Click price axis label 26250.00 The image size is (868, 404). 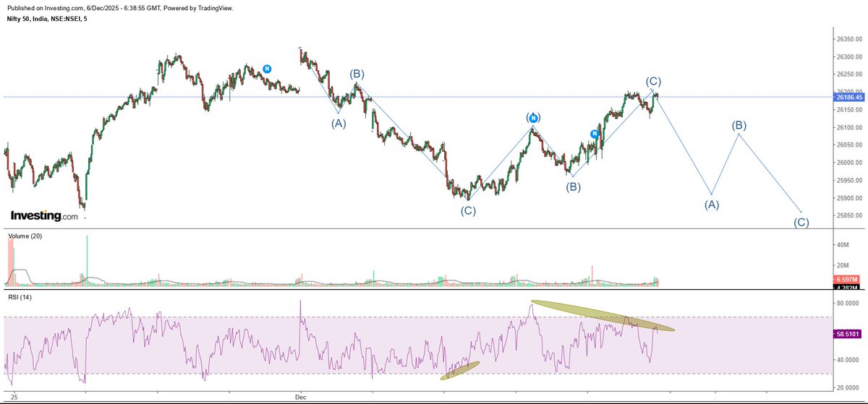coord(848,74)
